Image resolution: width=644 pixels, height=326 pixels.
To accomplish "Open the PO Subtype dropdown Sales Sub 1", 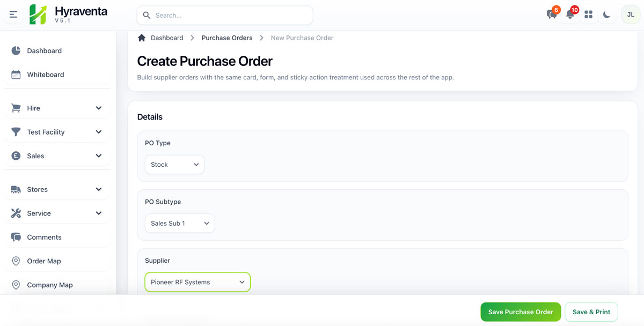I will (x=180, y=224).
